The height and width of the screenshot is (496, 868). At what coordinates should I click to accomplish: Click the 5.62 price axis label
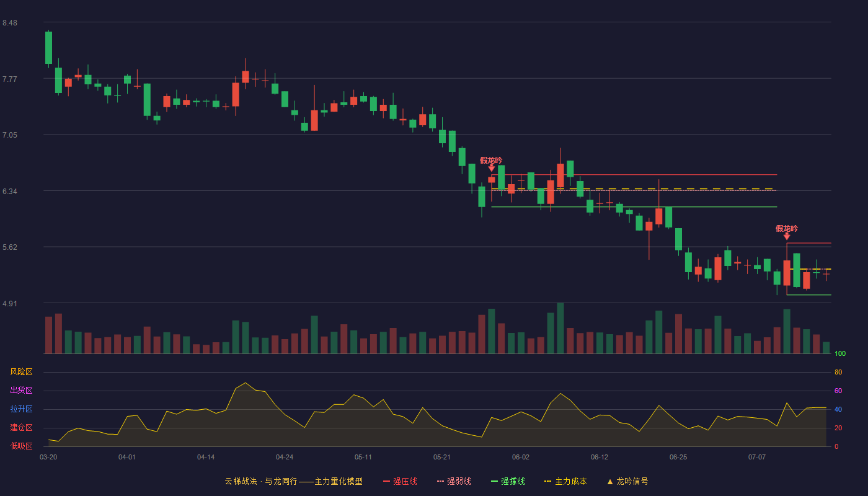[10, 247]
